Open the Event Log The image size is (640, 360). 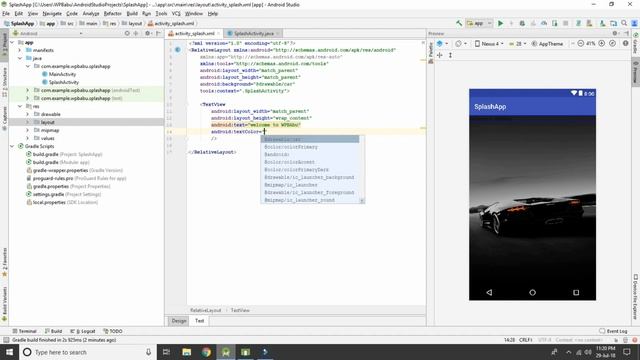(x=613, y=331)
